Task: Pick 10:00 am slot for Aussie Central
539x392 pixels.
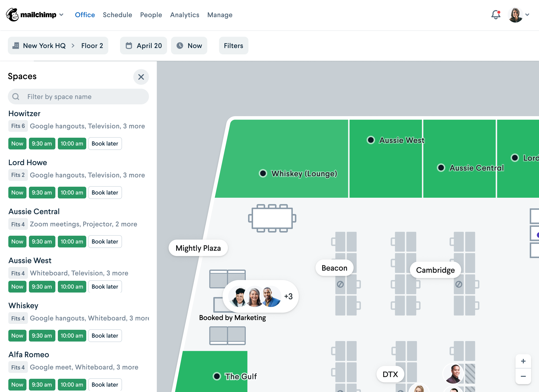Action: click(72, 242)
